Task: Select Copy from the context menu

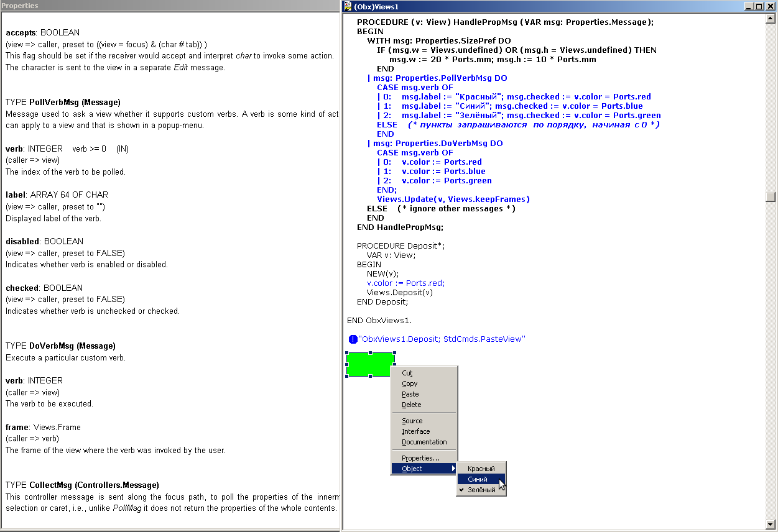Action: 410,383
